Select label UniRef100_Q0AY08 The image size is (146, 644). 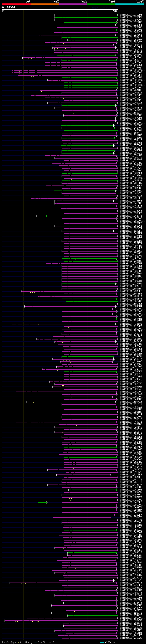pos(131,55)
